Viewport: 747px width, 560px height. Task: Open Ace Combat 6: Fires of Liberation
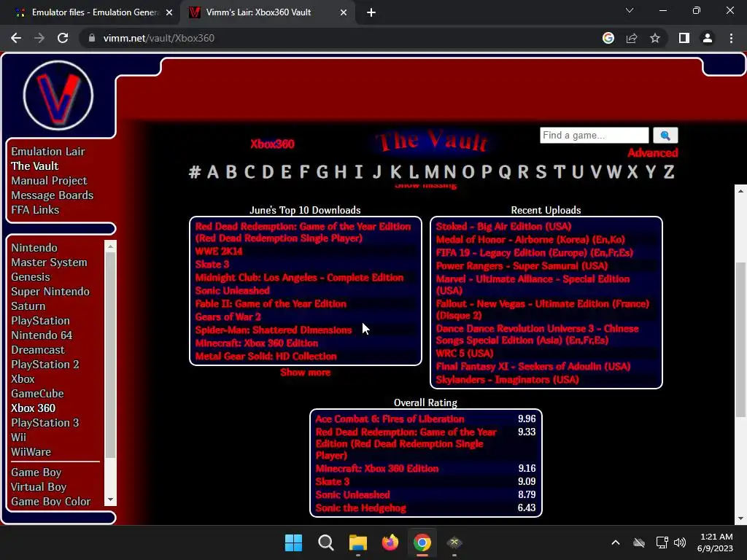390,419
